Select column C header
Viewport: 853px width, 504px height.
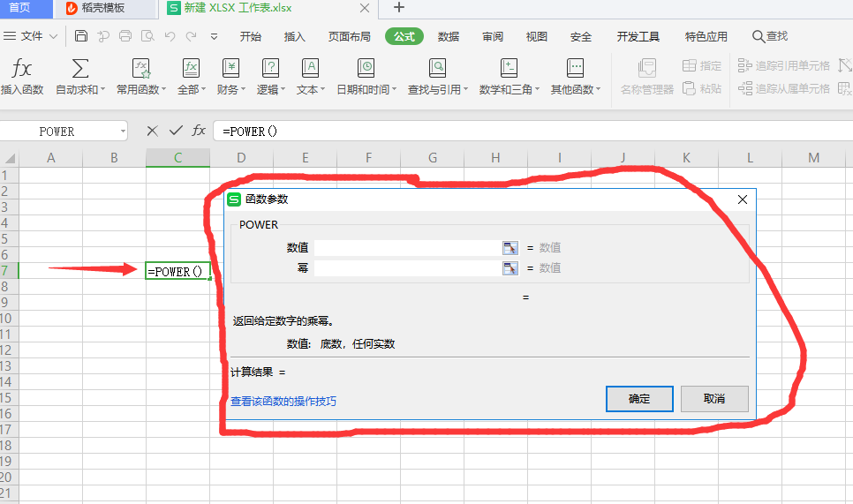click(177, 158)
